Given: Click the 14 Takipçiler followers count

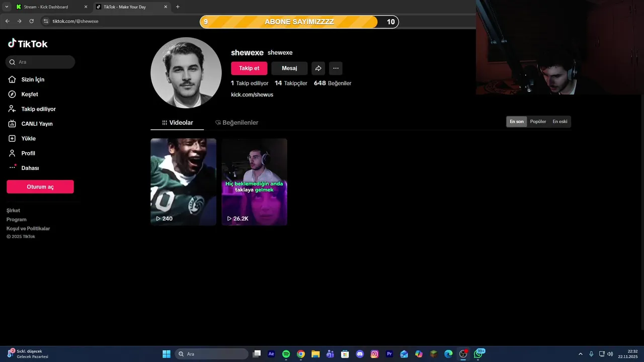Looking at the screenshot, I should 291,83.
